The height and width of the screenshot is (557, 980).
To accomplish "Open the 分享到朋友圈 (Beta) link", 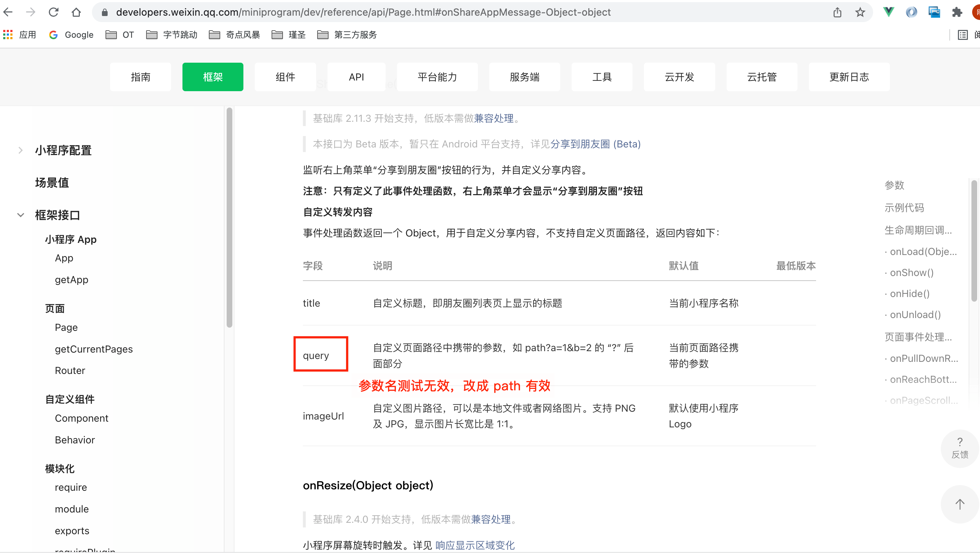I will (x=595, y=144).
